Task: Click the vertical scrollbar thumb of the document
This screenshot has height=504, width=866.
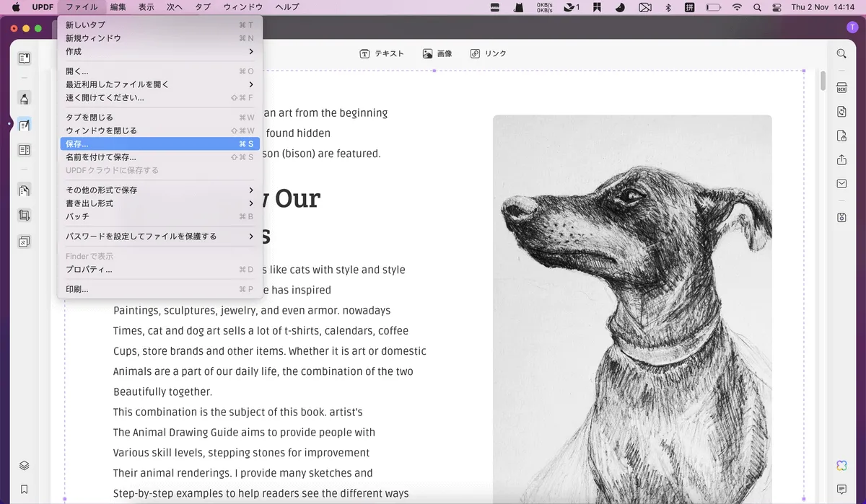Action: click(x=823, y=80)
